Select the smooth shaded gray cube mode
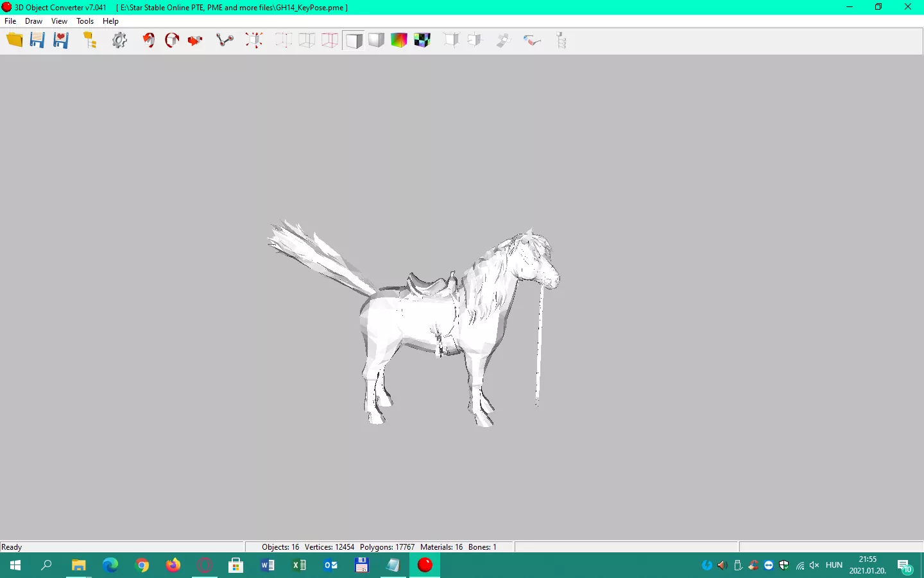Screen dimensions: 924x578 click(376, 40)
